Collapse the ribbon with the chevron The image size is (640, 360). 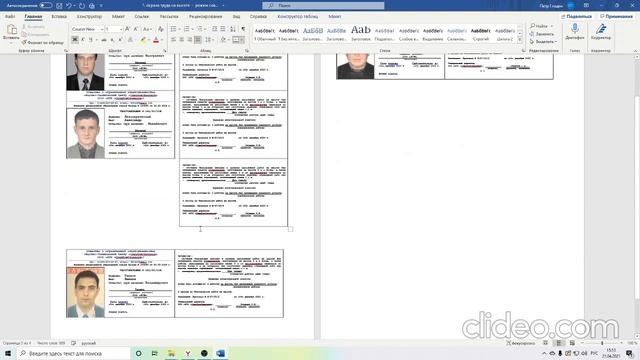(x=635, y=51)
